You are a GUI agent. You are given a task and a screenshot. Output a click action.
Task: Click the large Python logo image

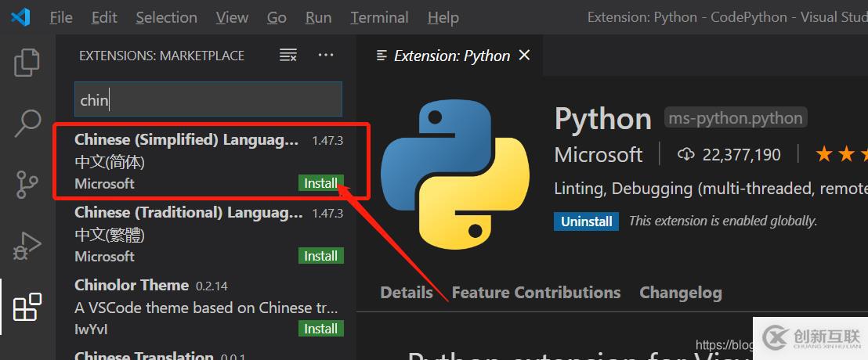[x=455, y=175]
